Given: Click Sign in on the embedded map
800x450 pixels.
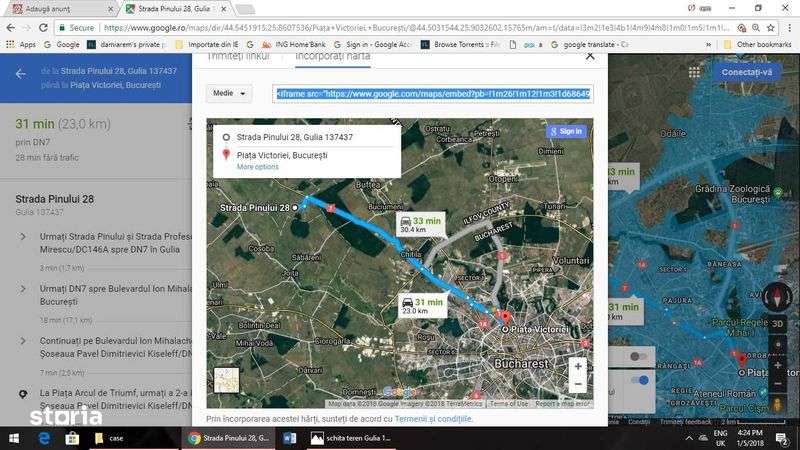Looking at the screenshot, I should (566, 132).
